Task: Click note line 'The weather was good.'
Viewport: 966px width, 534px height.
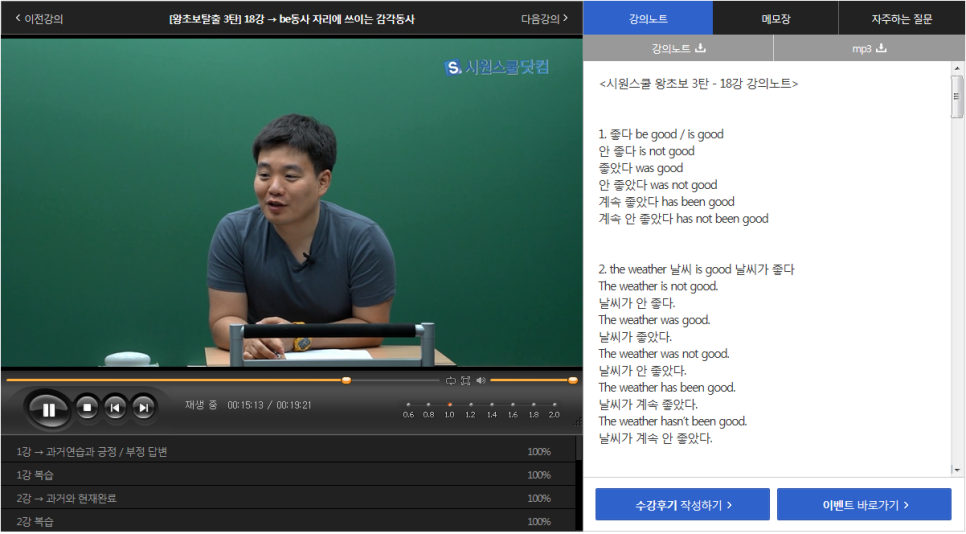Action: coord(654,320)
